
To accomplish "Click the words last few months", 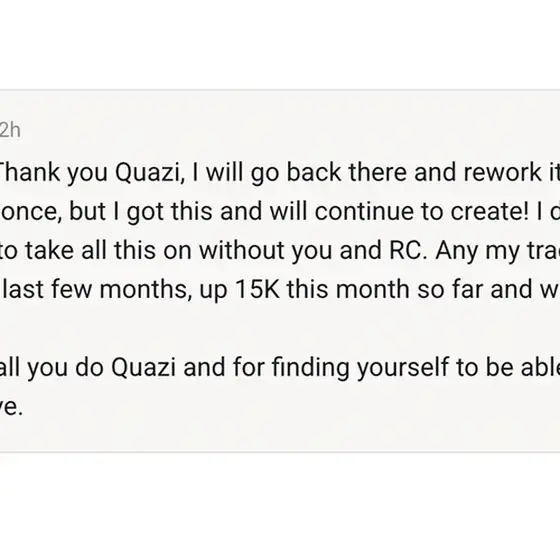I will pyautogui.click(x=96, y=289).
